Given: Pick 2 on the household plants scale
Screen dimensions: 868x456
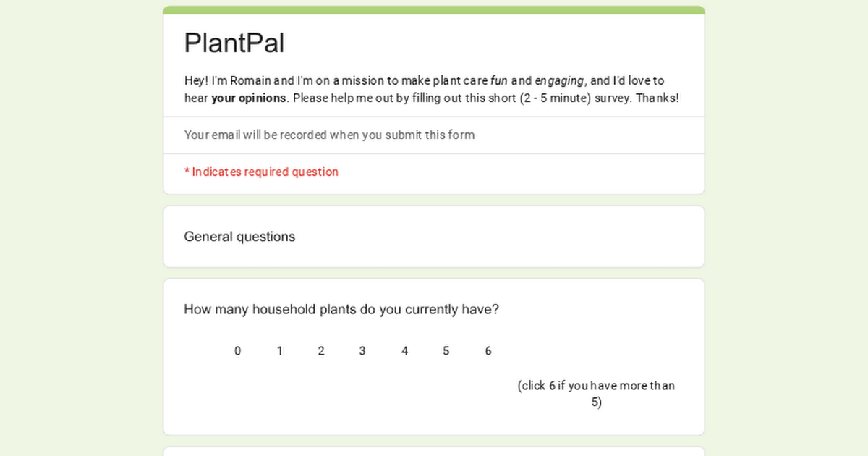Looking at the screenshot, I should 321,351.
